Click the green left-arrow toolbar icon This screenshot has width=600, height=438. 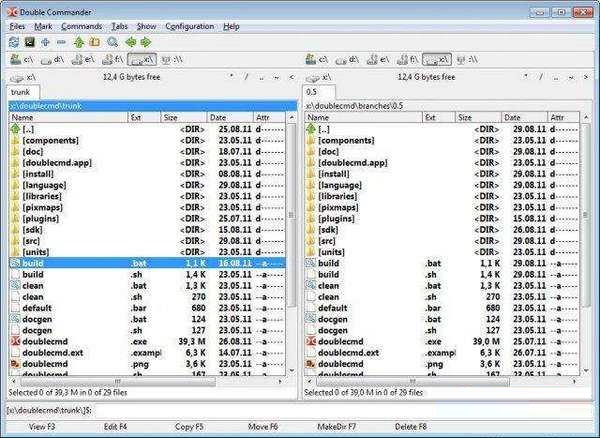coord(131,42)
